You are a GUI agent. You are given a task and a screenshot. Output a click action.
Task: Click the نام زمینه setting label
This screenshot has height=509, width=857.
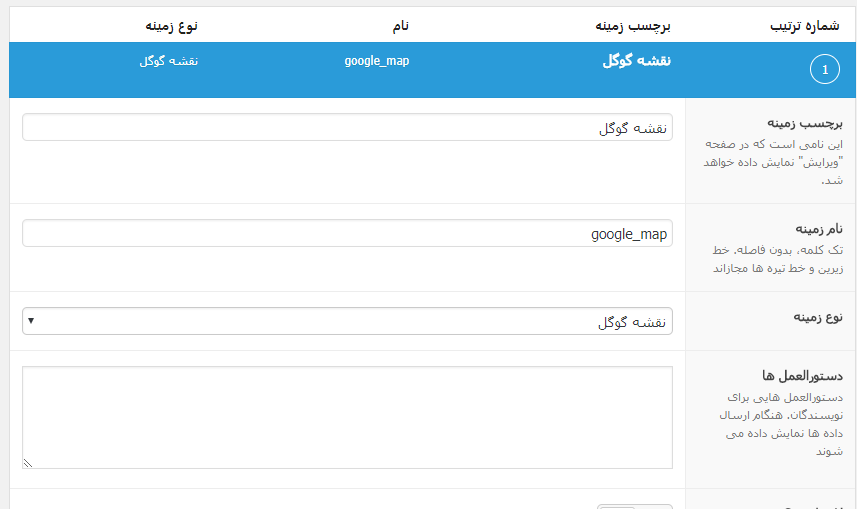[x=819, y=229]
